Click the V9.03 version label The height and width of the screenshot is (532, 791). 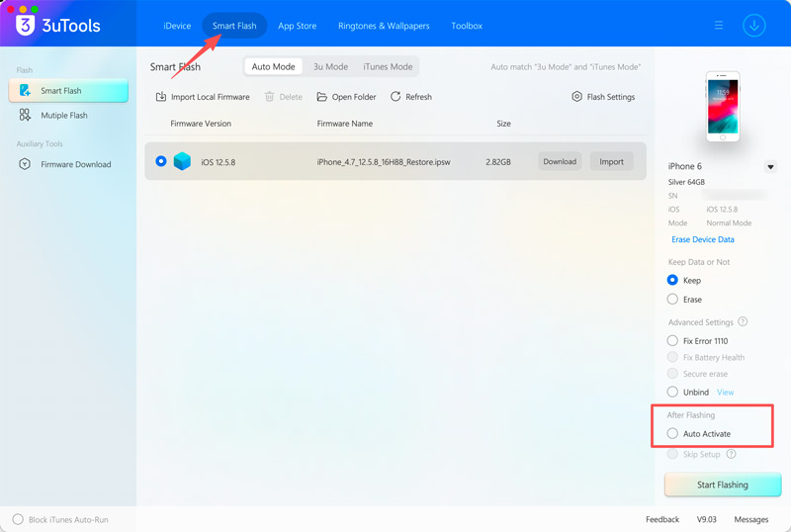[x=707, y=519]
